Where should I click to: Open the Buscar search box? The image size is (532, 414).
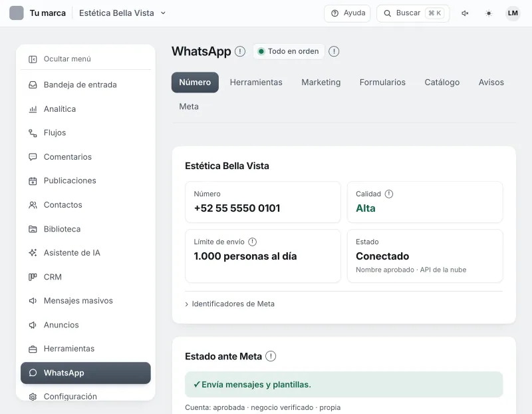(x=413, y=13)
